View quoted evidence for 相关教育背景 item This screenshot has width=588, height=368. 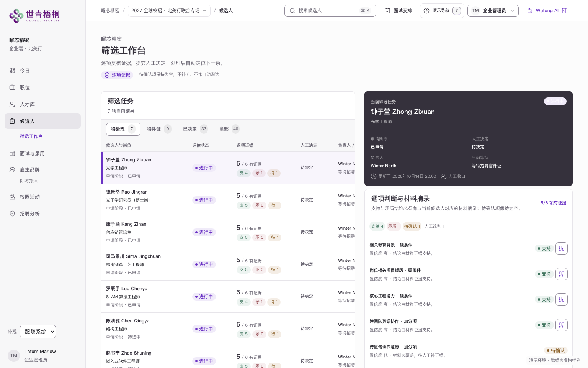pyautogui.click(x=562, y=248)
